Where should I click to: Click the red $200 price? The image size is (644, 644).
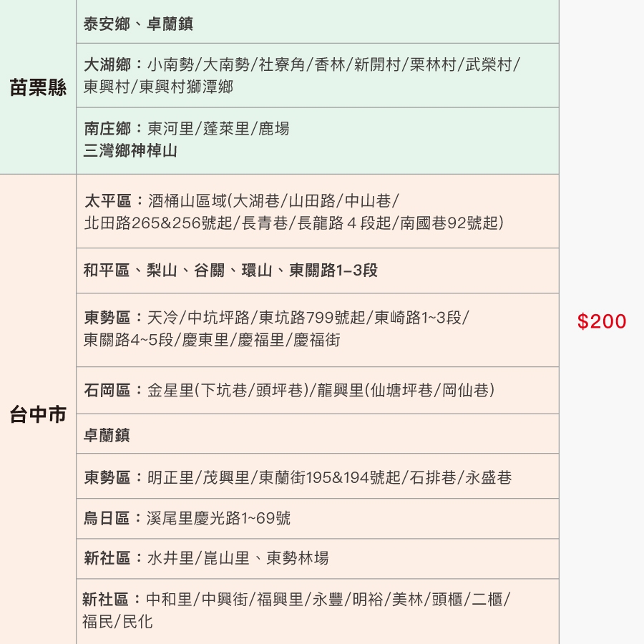tap(602, 322)
